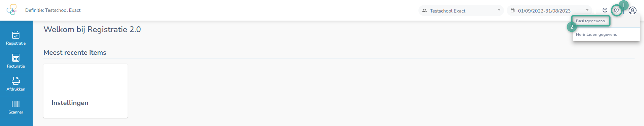Click the app logo in top-left corner
644x126 pixels.
pyautogui.click(x=11, y=9)
